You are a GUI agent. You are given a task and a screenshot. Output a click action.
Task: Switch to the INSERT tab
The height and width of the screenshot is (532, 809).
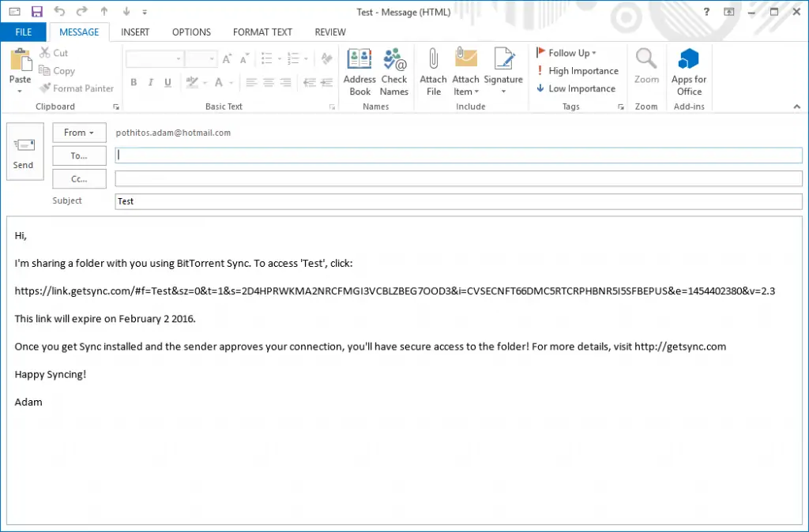pos(135,32)
